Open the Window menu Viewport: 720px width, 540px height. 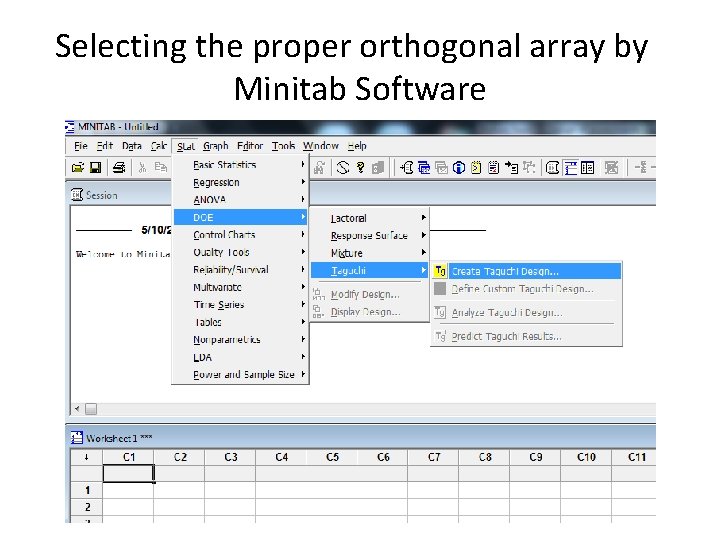(321, 146)
